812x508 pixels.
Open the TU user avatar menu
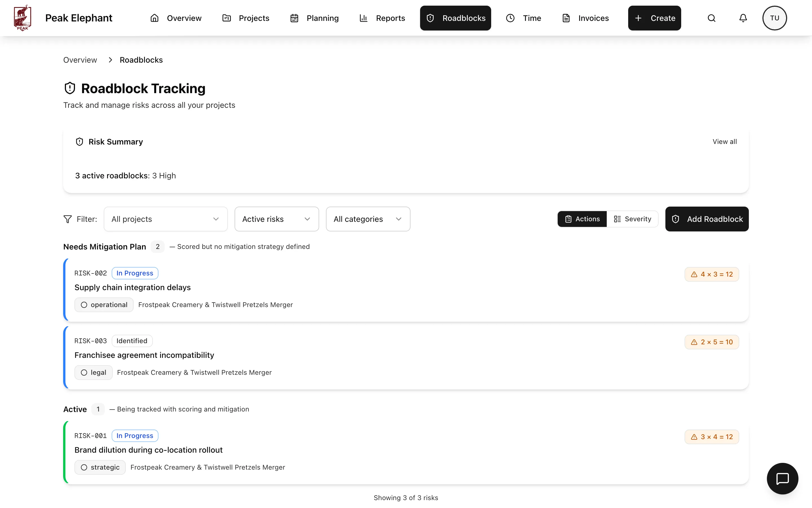click(775, 18)
